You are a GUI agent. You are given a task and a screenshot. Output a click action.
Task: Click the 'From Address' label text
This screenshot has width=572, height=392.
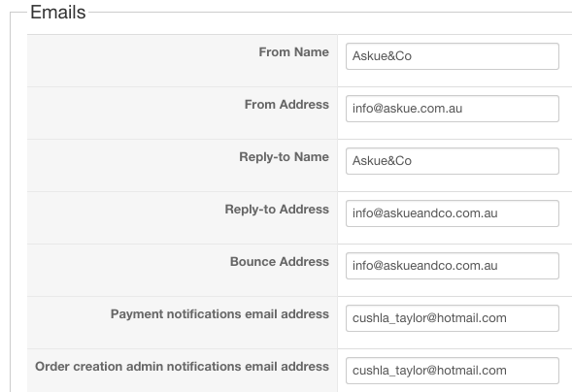(286, 105)
